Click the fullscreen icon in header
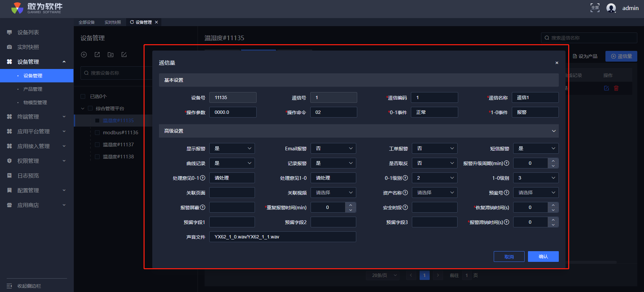This screenshot has width=644, height=292. coord(595,8)
